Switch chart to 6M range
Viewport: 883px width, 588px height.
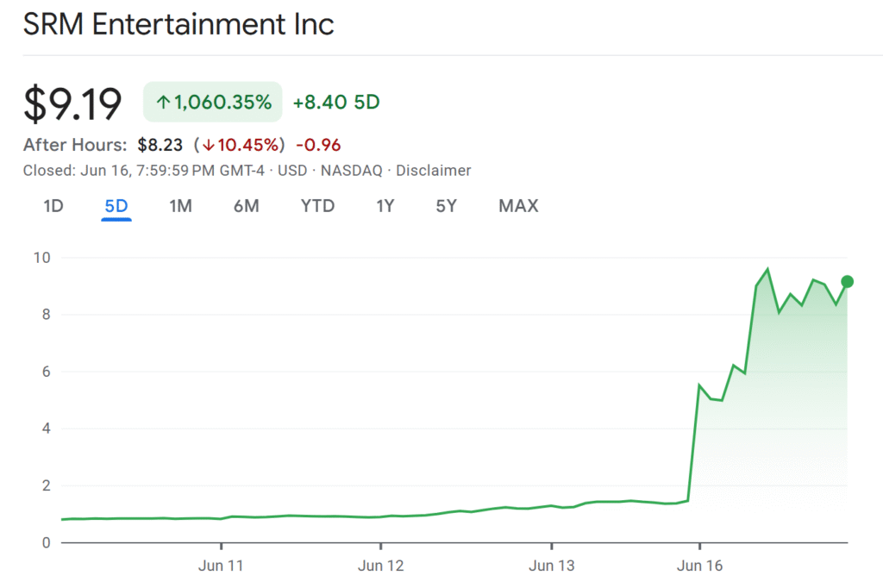246,206
